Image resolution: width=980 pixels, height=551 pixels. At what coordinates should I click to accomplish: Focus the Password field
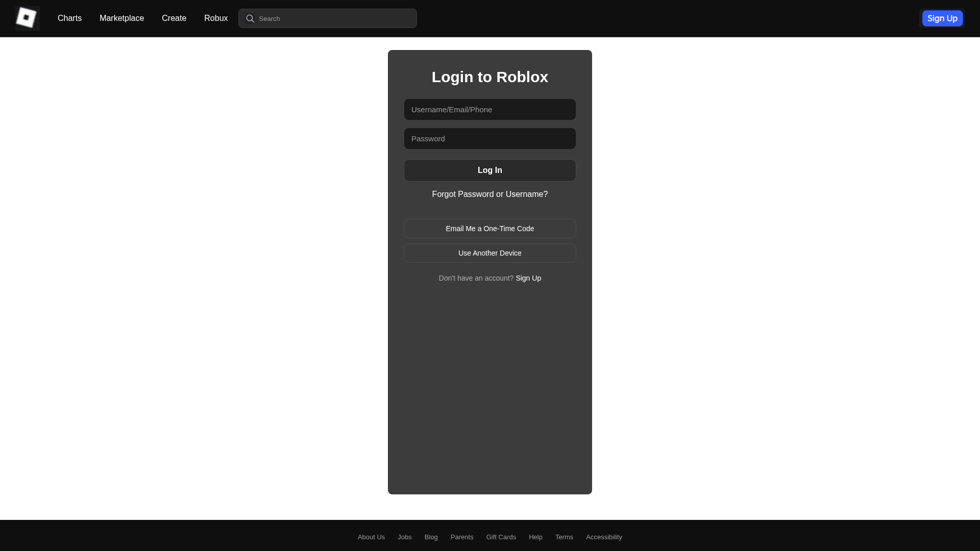(x=490, y=138)
